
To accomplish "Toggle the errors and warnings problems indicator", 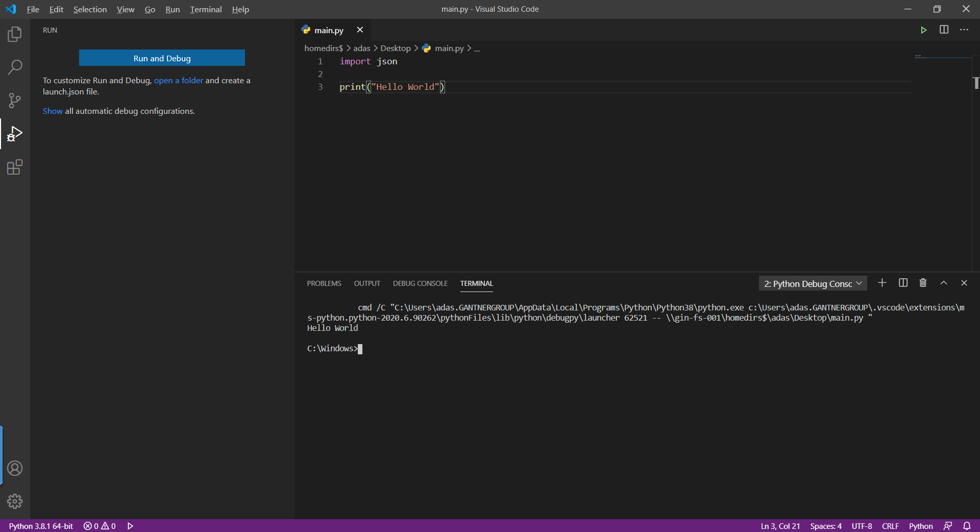I will click(100, 526).
